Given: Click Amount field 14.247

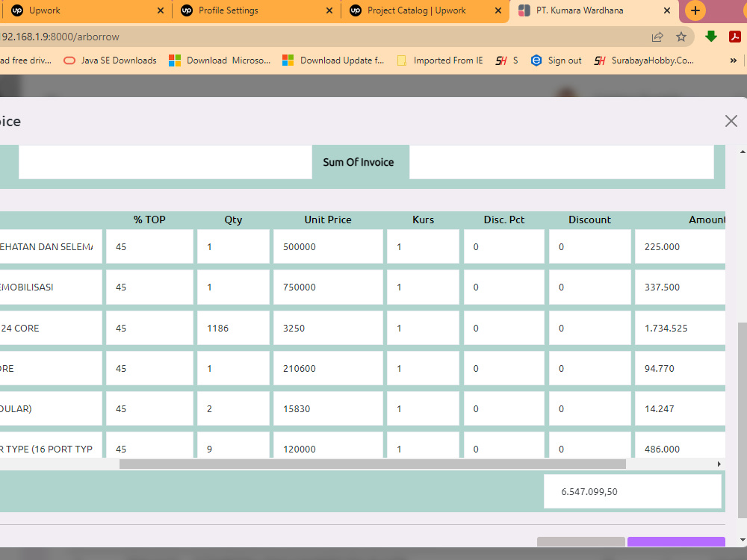Looking at the screenshot, I should tap(681, 408).
